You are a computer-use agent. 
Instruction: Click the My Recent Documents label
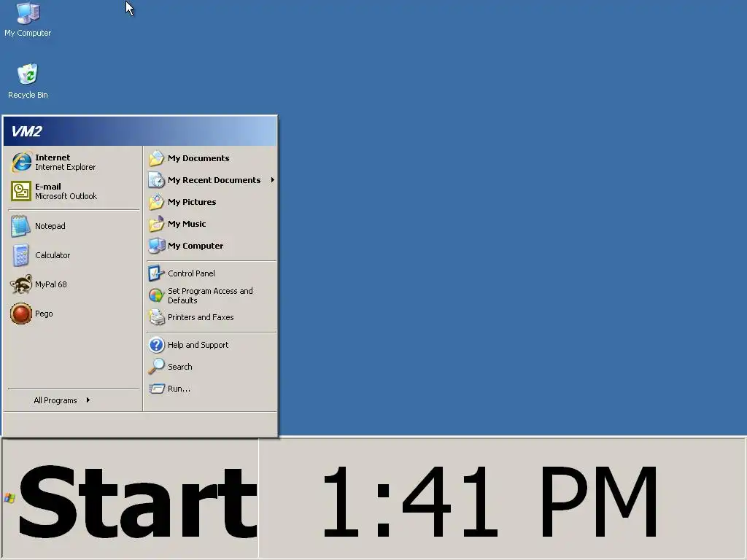coord(214,180)
